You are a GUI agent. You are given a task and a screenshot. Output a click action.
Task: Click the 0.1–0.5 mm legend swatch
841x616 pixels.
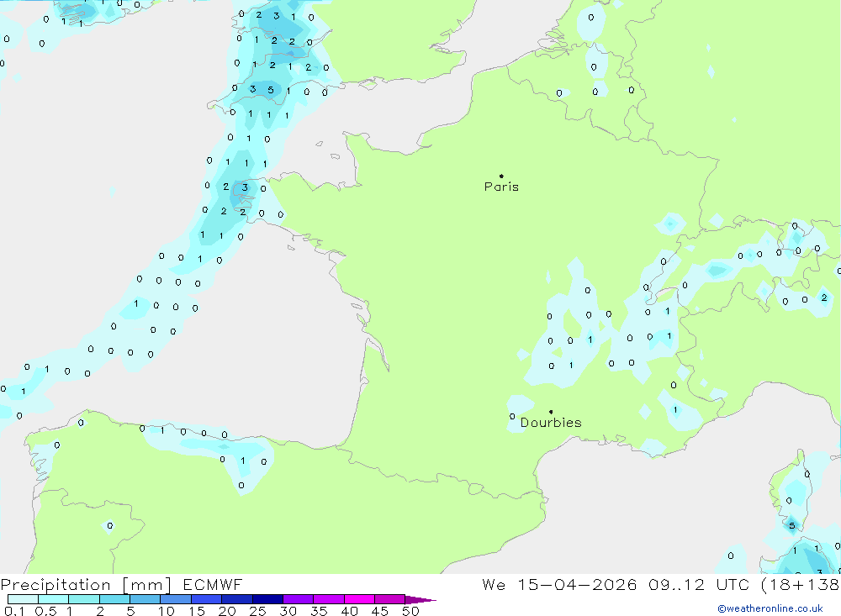tap(23, 599)
